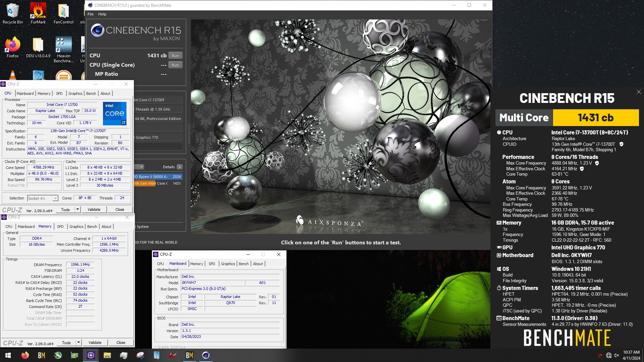Select the 13th Gen Intel Core ranking row (1431)
Viewport: 644px width, 362px height.
(x=158, y=183)
